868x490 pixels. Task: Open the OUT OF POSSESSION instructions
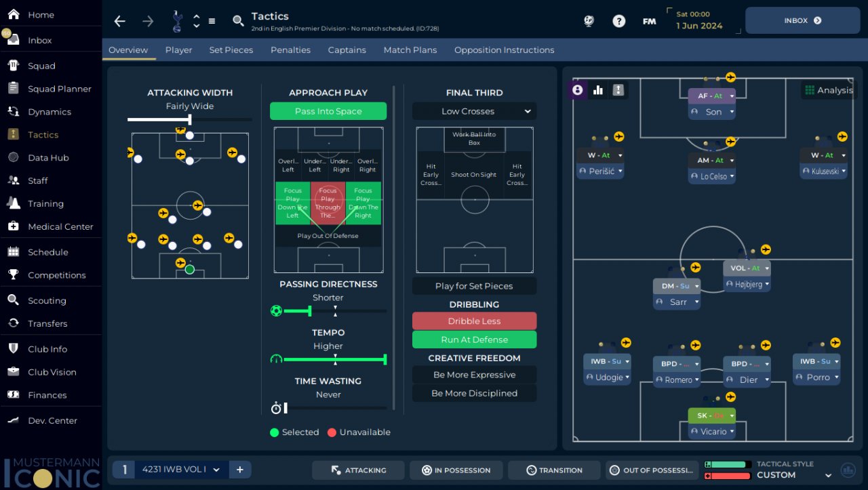click(x=652, y=470)
